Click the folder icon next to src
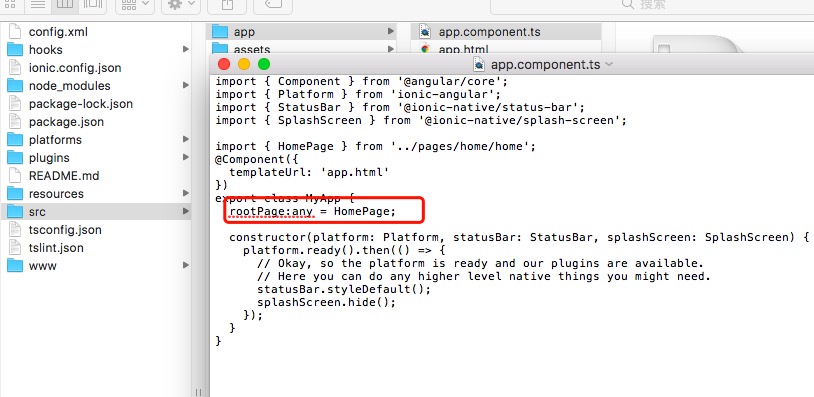 tap(15, 212)
